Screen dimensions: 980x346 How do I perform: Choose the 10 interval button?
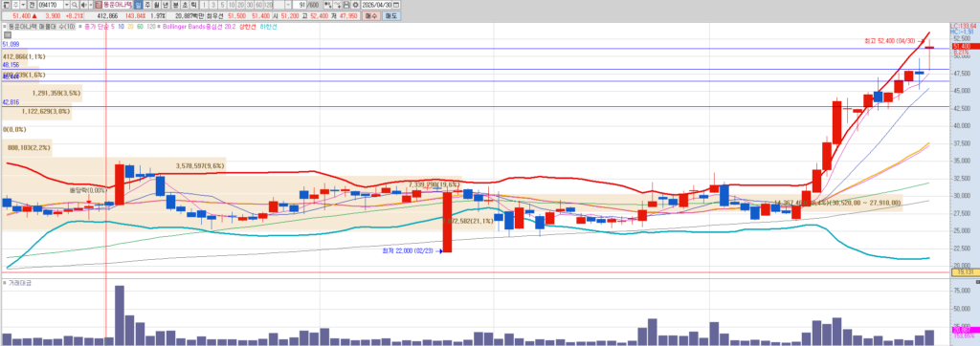click(232, 5)
